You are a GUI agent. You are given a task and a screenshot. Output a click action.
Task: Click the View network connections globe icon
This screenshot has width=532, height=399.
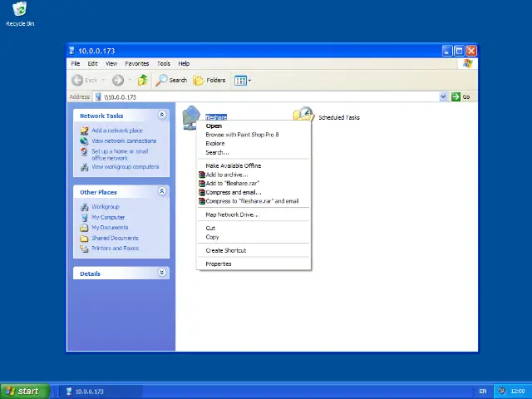click(84, 140)
